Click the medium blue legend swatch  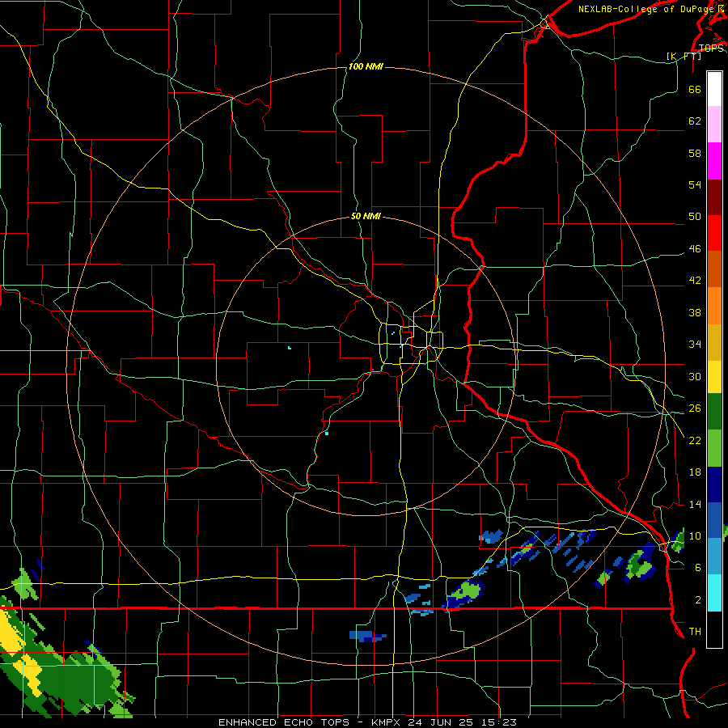(714, 520)
